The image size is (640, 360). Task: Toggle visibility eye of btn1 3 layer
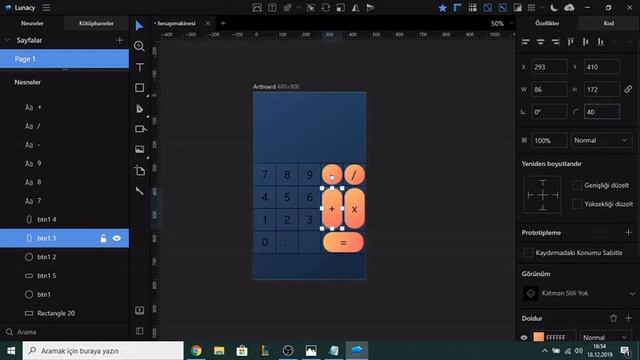(117, 238)
